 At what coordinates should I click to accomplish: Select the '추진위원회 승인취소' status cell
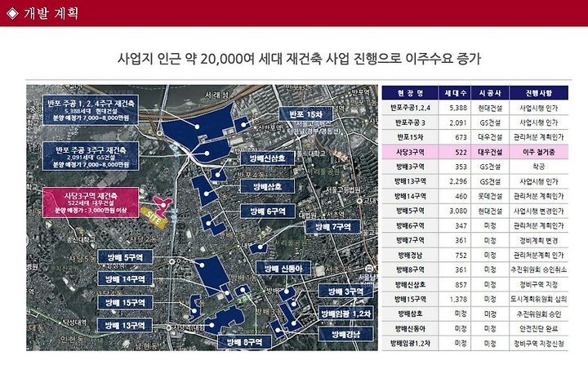click(x=538, y=269)
